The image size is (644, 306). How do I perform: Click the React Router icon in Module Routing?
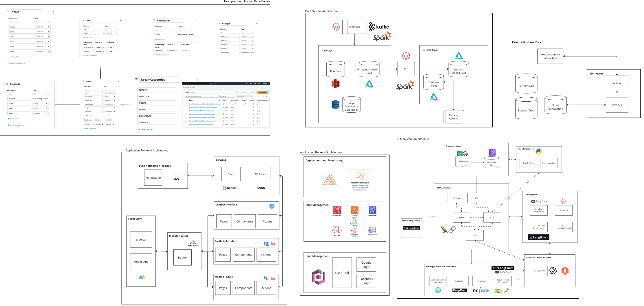[193, 243]
